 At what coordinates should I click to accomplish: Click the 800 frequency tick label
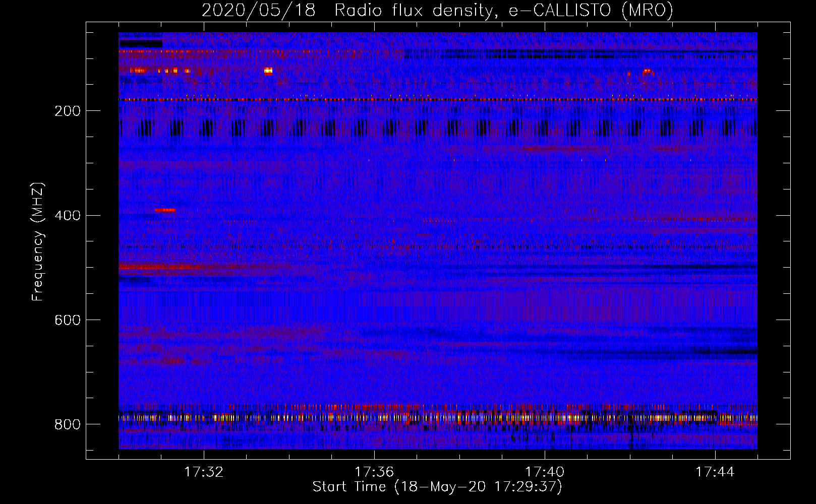pos(68,424)
